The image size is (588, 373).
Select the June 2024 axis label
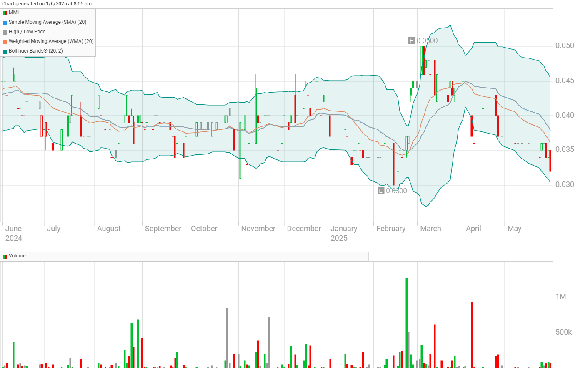point(13,233)
